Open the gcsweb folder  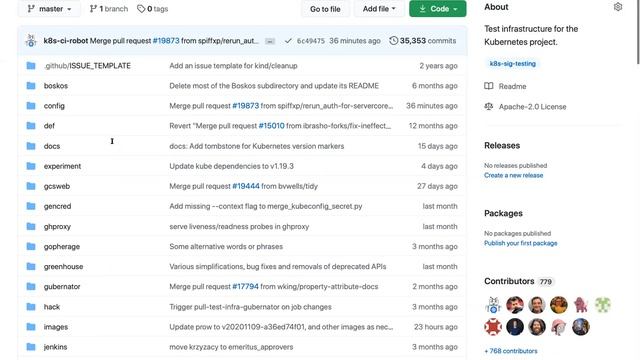pyautogui.click(x=57, y=186)
